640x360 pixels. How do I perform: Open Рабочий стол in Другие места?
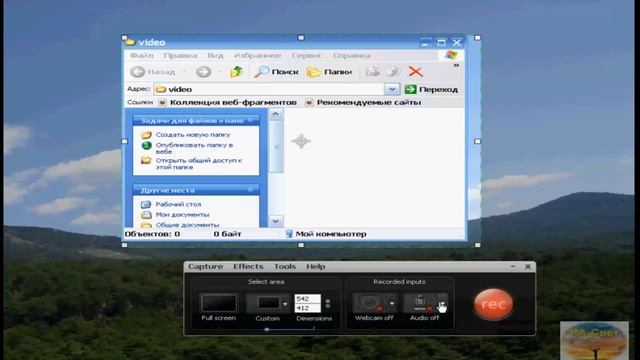[x=171, y=204]
